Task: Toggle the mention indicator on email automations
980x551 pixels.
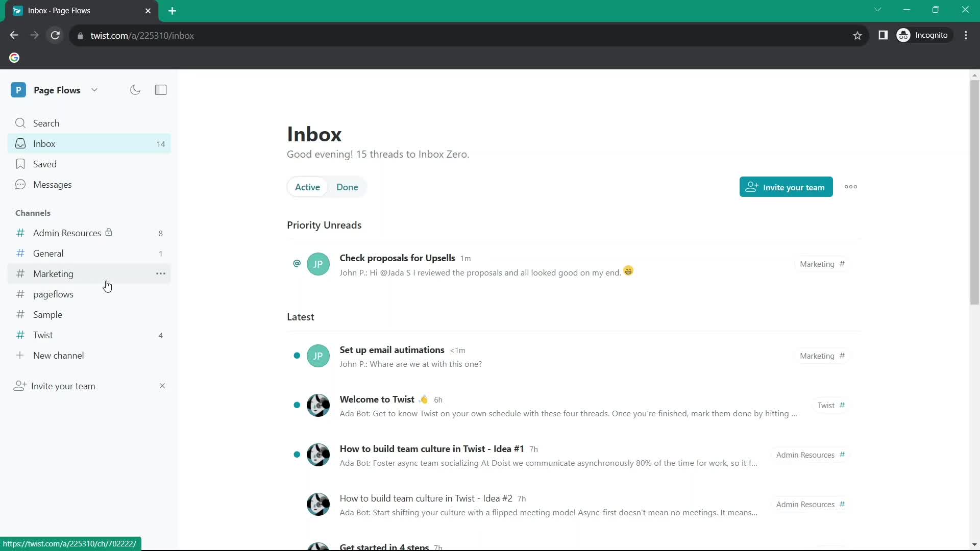Action: tap(296, 355)
